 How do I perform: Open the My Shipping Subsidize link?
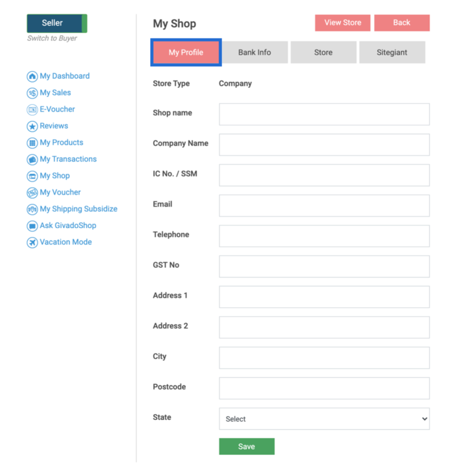pos(78,209)
